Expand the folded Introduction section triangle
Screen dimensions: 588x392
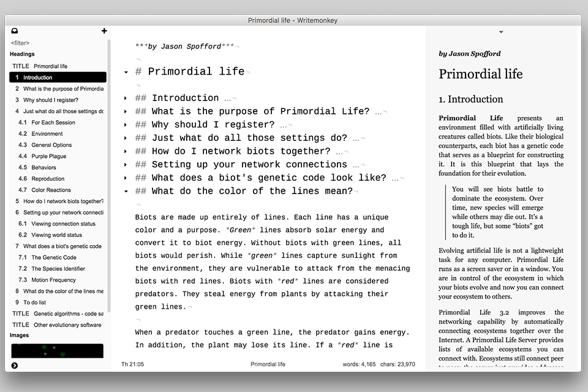(126, 97)
